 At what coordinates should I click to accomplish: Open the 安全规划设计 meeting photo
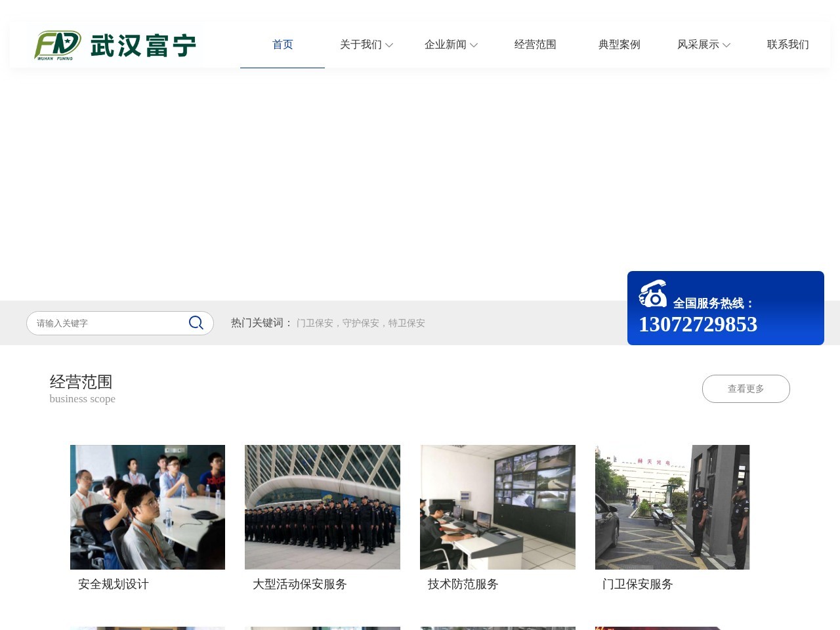(x=148, y=507)
